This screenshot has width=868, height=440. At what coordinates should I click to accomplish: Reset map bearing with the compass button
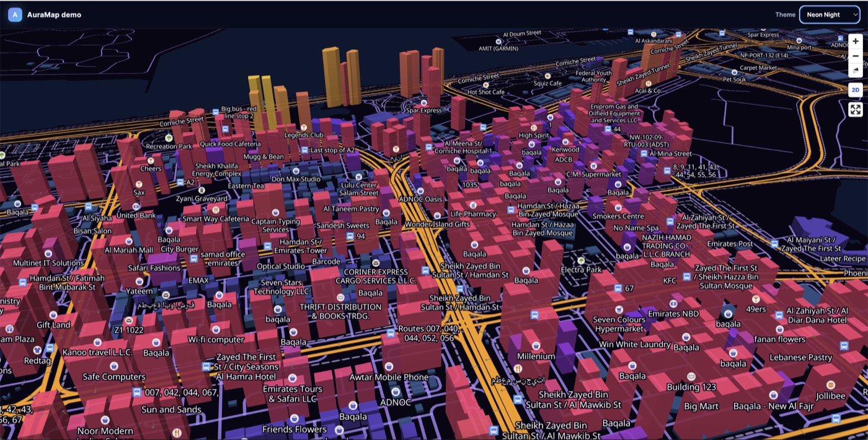[x=856, y=70]
